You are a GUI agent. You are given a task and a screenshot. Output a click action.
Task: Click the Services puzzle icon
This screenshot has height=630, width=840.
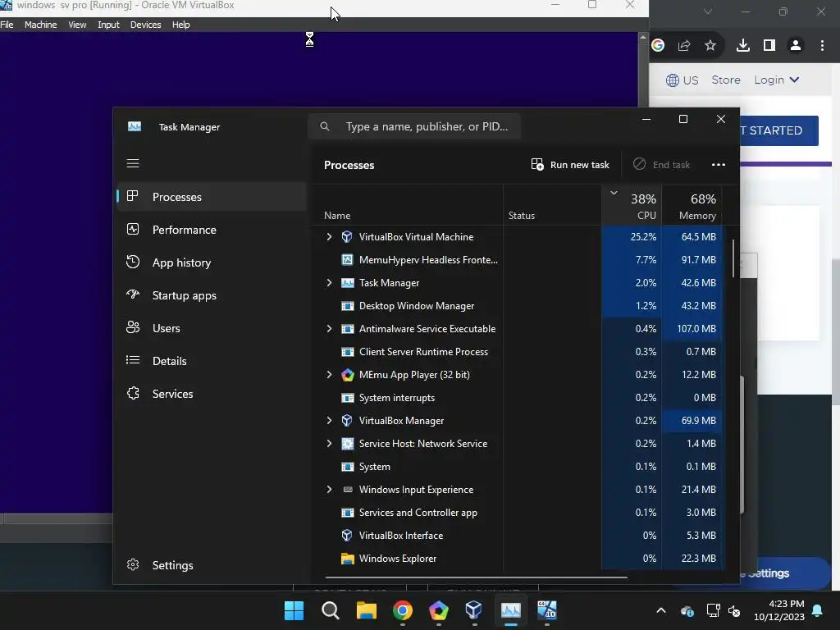pos(133,393)
